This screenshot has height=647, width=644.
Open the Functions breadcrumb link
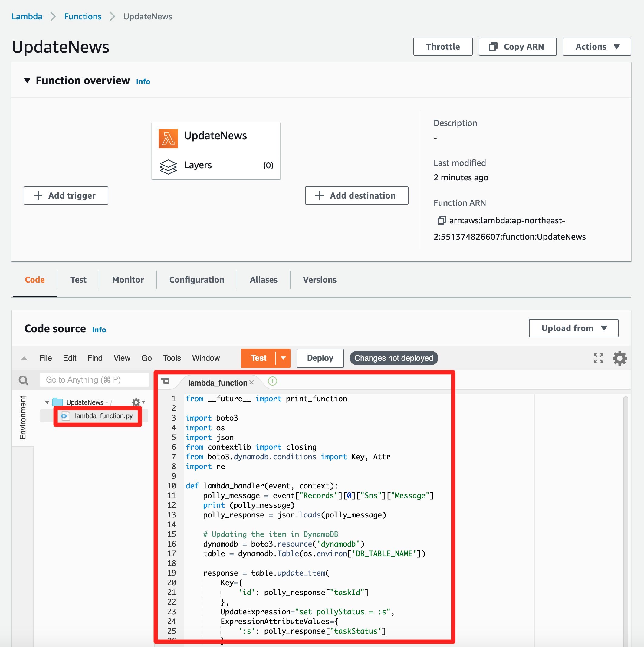click(x=83, y=16)
